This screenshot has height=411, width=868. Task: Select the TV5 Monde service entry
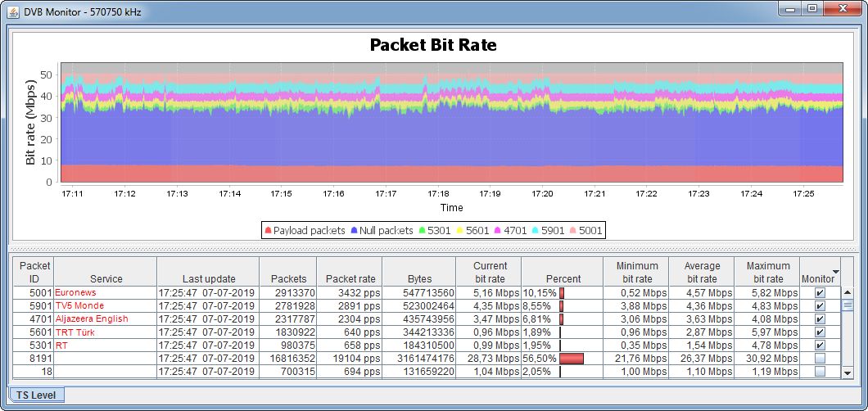pyautogui.click(x=79, y=305)
